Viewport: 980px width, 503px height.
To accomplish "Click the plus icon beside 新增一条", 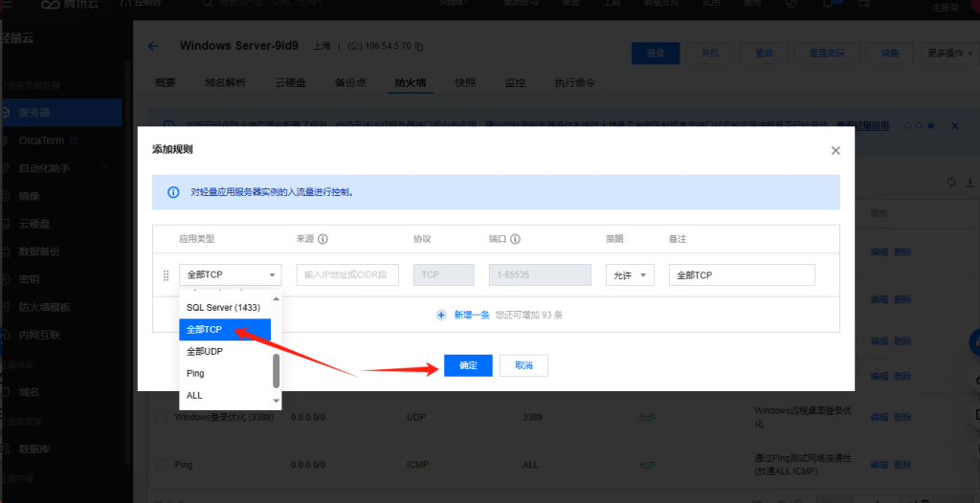I will coord(441,315).
